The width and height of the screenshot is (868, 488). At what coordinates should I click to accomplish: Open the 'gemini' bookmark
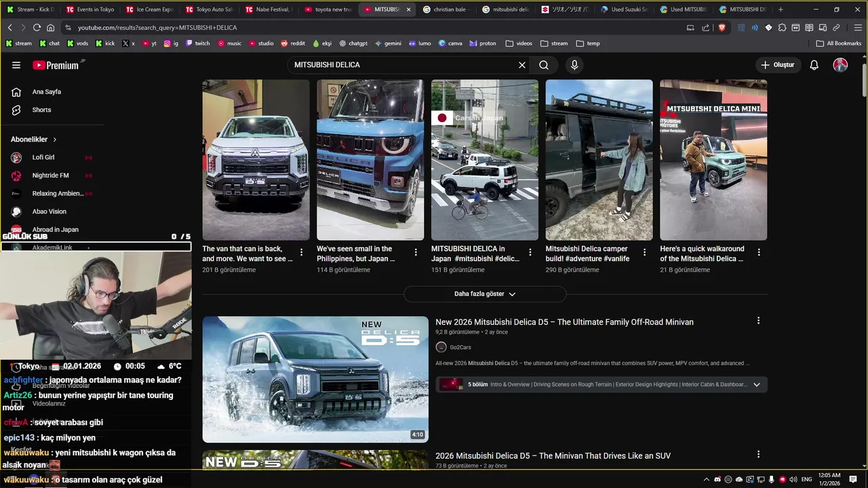(x=388, y=43)
